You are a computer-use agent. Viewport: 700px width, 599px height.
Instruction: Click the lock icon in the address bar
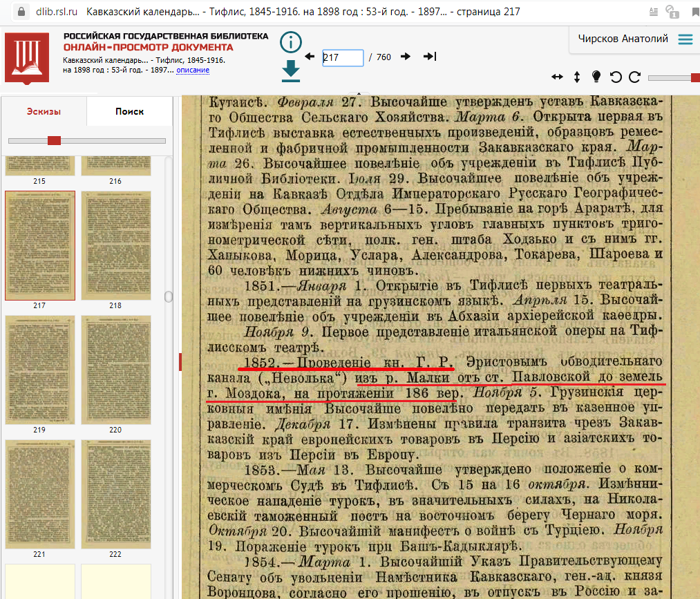pos(21,12)
